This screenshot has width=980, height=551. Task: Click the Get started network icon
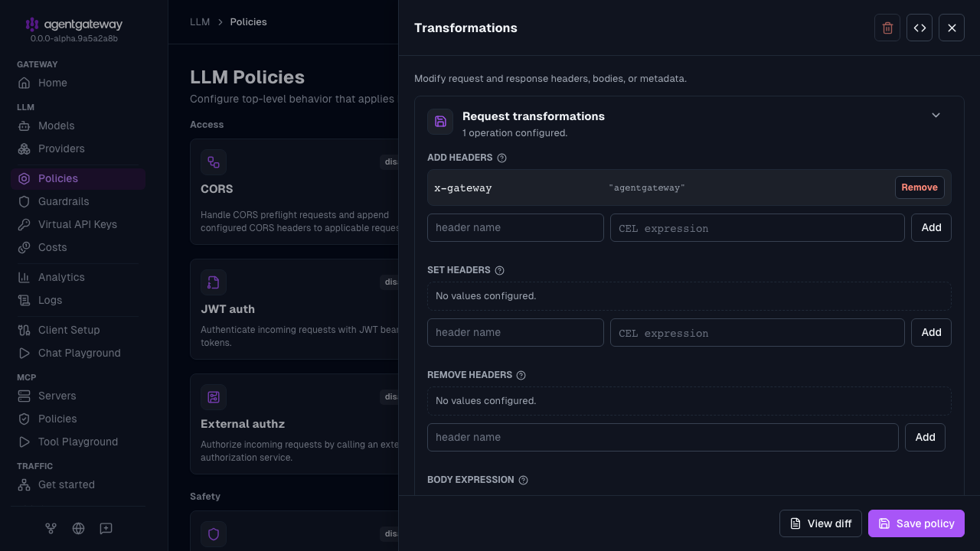[24, 484]
